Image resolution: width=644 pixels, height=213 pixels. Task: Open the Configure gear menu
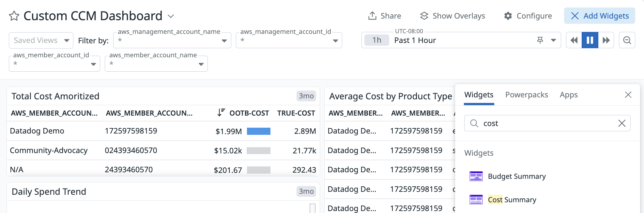(528, 16)
